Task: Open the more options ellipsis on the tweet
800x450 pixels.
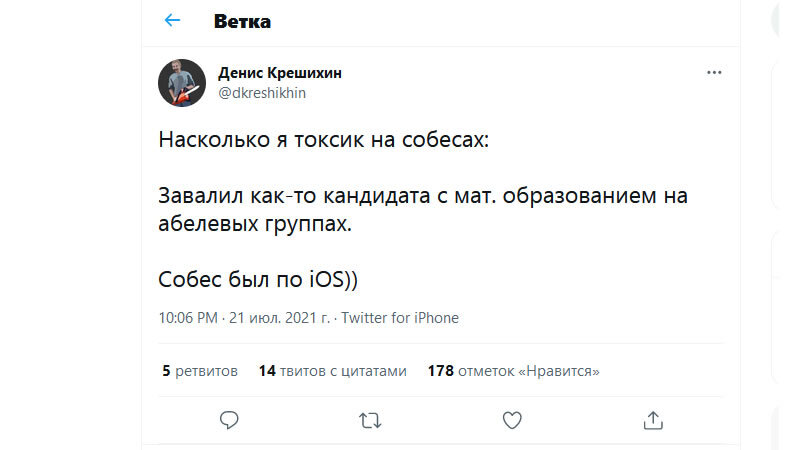Action: click(x=714, y=73)
